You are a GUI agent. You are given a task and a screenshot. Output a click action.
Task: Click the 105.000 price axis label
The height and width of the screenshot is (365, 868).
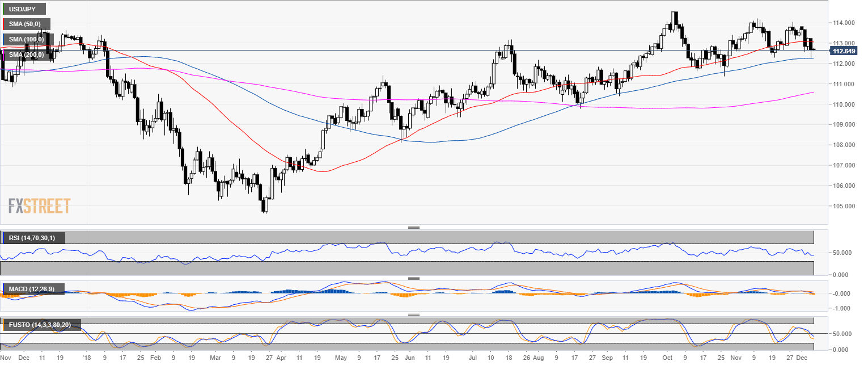tap(843, 206)
